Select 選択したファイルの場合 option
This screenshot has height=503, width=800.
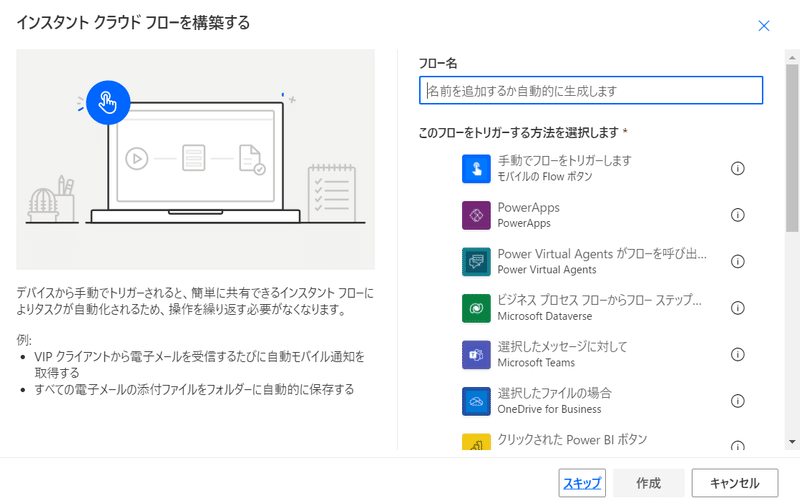point(554,393)
